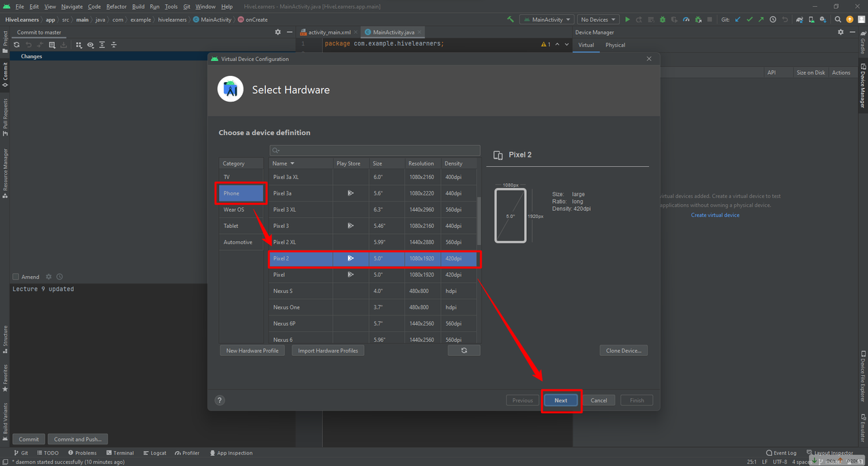Click New Hardware Profile button
The image size is (868, 466).
tap(252, 351)
